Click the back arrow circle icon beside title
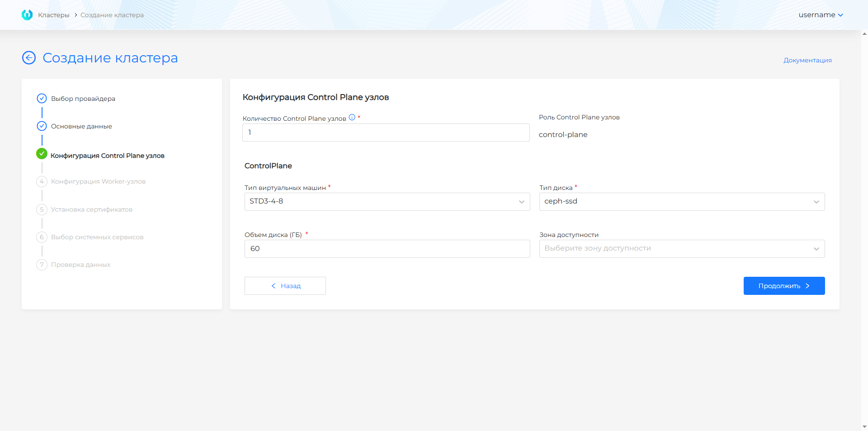 point(29,58)
